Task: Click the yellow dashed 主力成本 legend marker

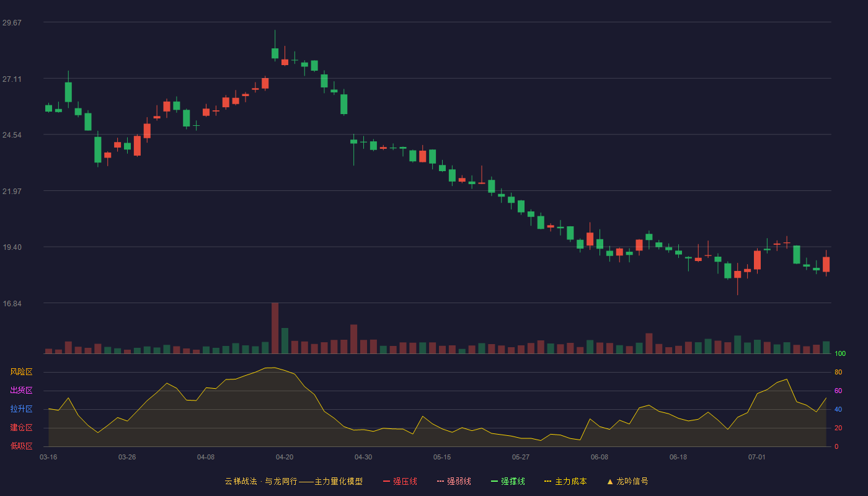Action: point(548,481)
